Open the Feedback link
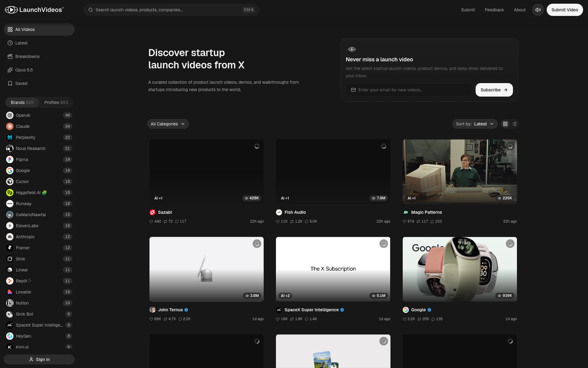Image resolution: width=588 pixels, height=368 pixels. point(494,10)
